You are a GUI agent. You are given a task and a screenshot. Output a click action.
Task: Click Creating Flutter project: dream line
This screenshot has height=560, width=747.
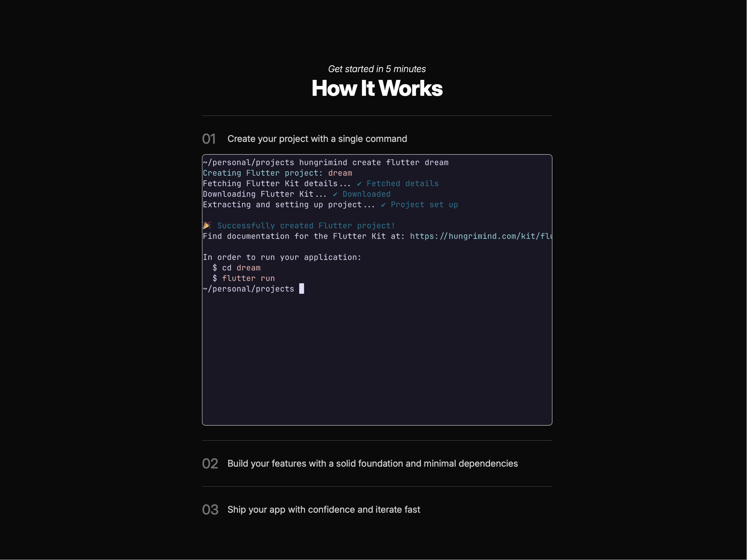point(277,173)
